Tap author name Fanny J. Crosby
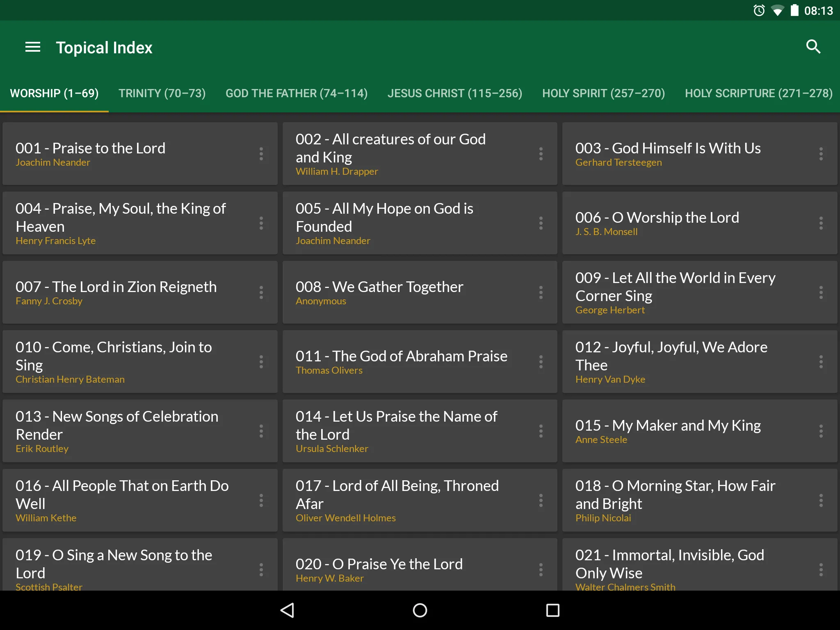This screenshot has height=630, width=840. pos(49,301)
